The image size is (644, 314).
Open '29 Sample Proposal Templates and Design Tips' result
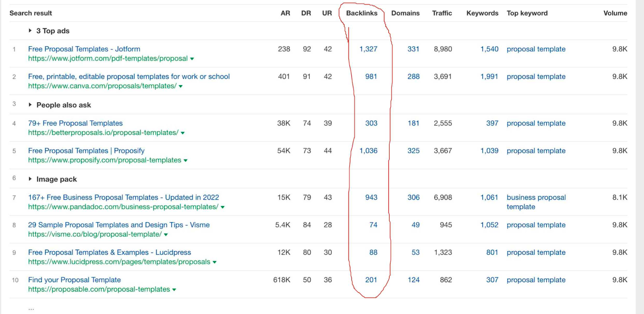pos(119,225)
